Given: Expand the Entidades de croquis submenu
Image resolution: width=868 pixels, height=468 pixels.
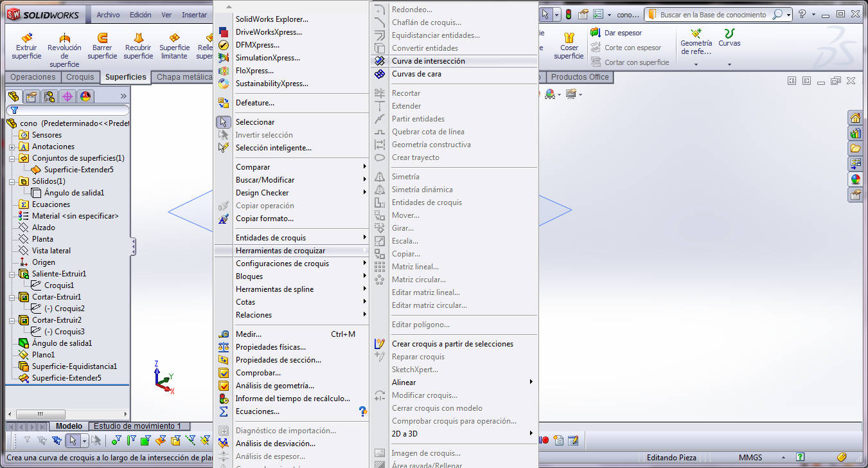Looking at the screenshot, I should click(292, 238).
